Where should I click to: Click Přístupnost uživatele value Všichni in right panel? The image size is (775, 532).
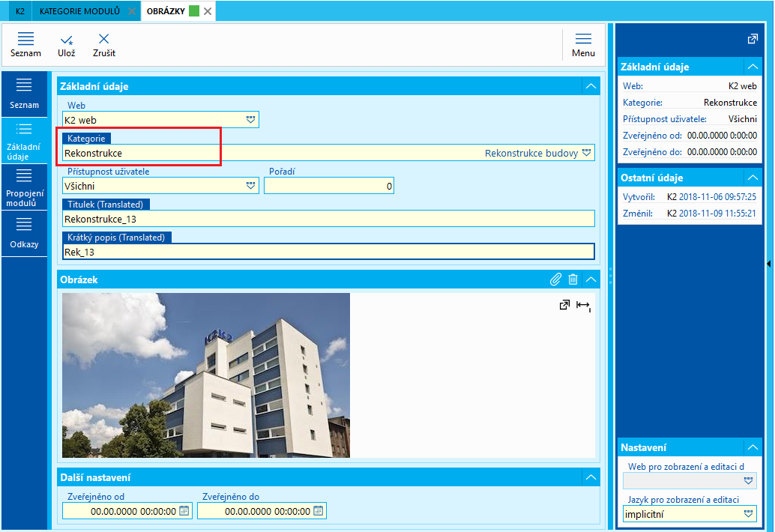pyautogui.click(x=742, y=119)
